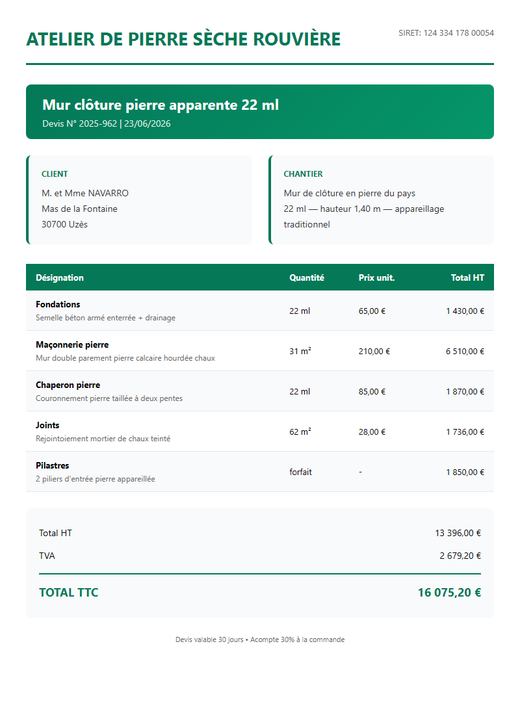The width and height of the screenshot is (520, 722).
Task: Click the Maçonnerie pierre total 6 510,00 €
Action: (465, 351)
